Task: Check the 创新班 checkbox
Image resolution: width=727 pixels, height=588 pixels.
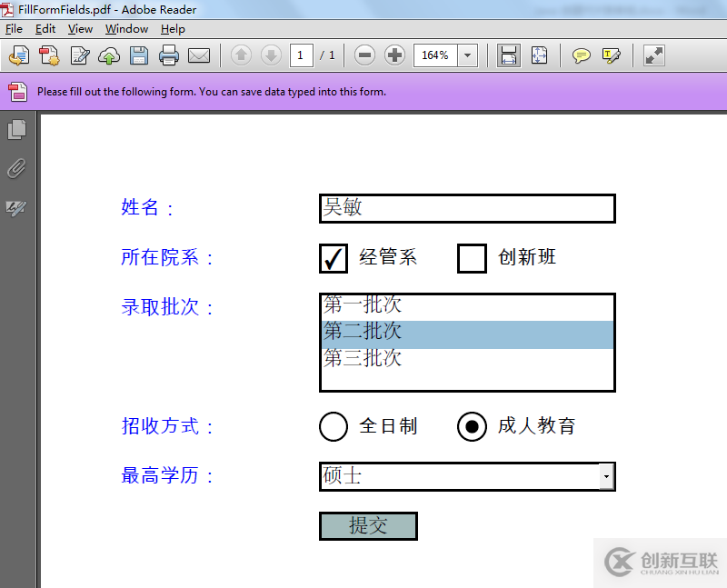Action: tap(472, 258)
